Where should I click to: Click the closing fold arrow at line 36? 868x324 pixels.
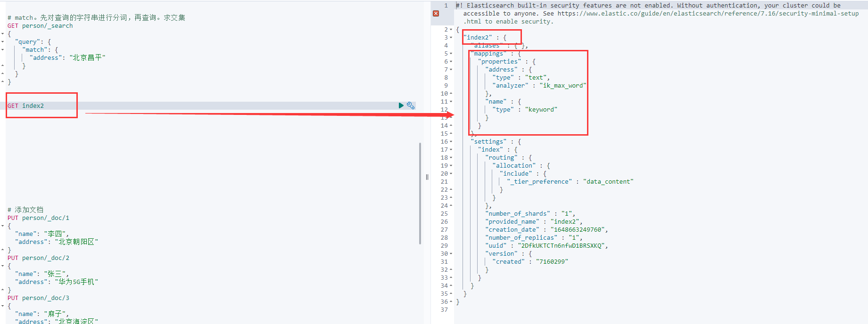pyautogui.click(x=451, y=301)
